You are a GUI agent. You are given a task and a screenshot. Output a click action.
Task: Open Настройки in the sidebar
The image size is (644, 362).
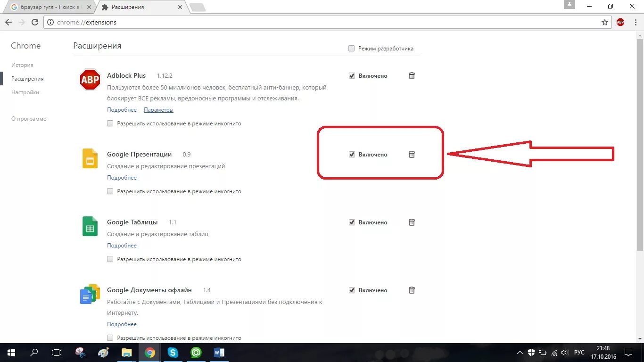[x=25, y=92]
